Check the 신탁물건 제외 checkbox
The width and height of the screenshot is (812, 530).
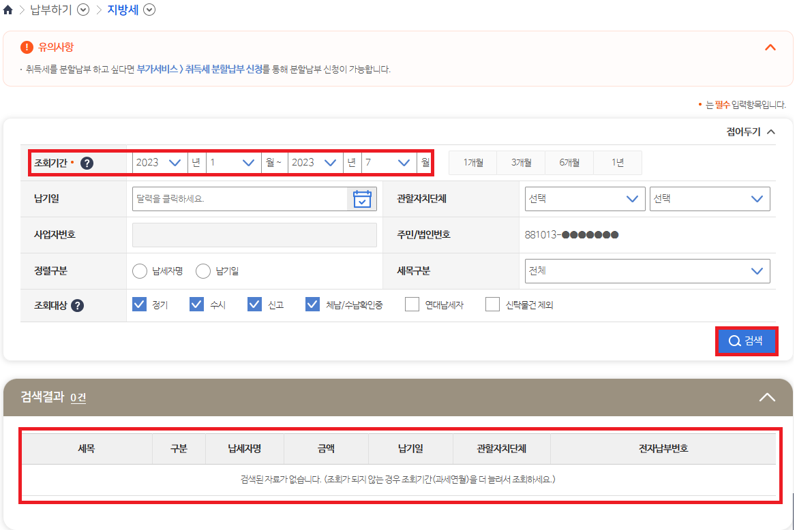(x=492, y=305)
